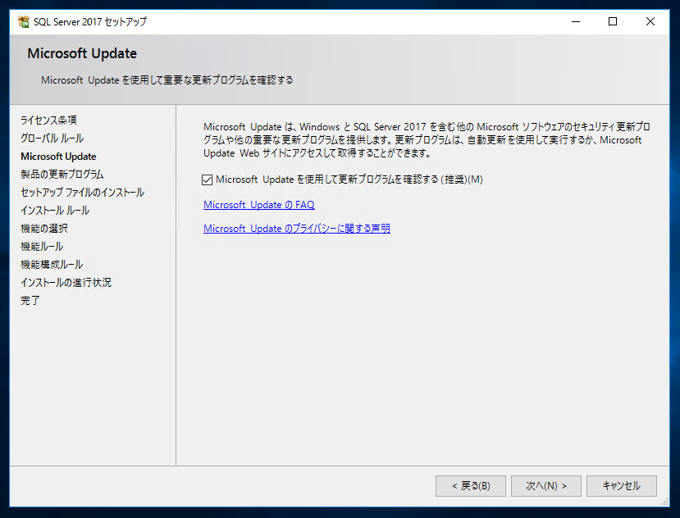Open Microsoft Update のプライバシーに関する声明 link

(297, 228)
